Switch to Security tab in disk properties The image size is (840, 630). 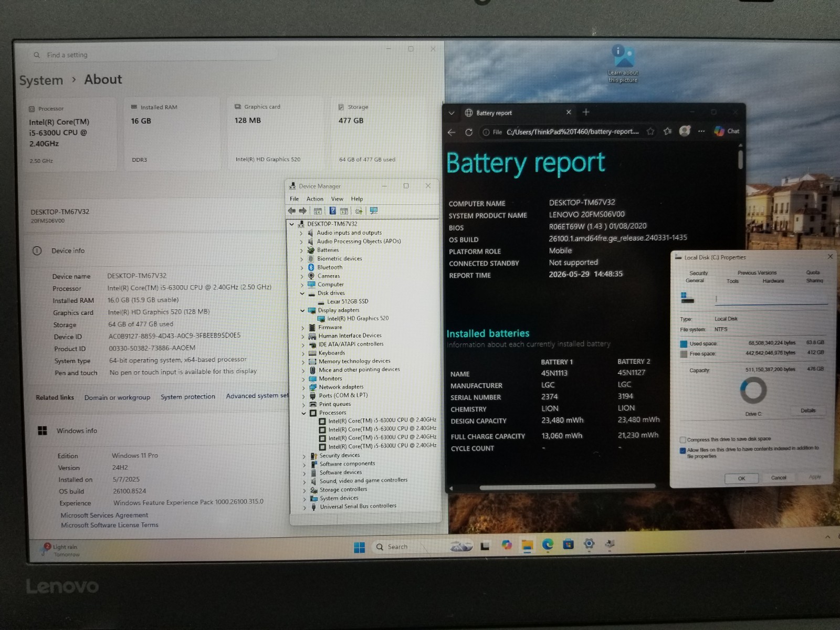point(699,273)
